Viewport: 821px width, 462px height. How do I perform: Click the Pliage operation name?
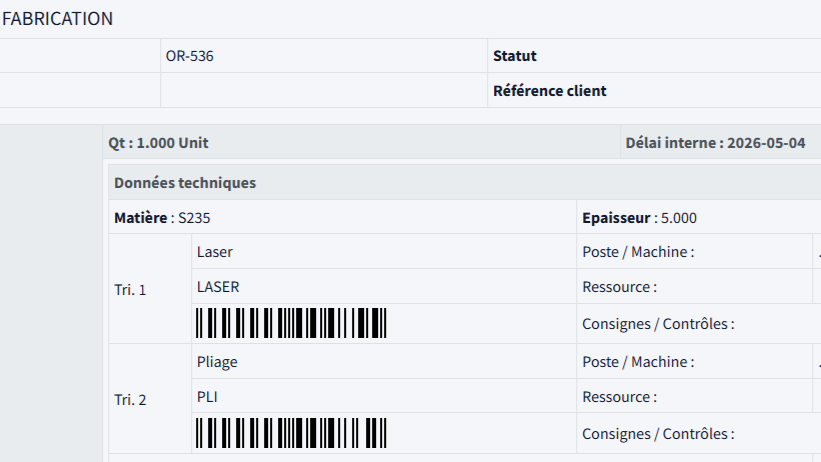pyautogui.click(x=217, y=362)
